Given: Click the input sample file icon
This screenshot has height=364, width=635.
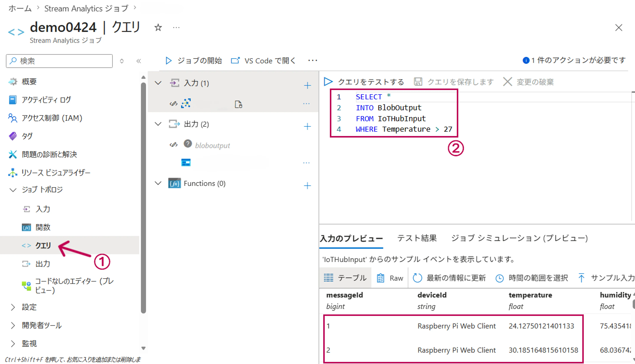Looking at the screenshot, I should (238, 104).
